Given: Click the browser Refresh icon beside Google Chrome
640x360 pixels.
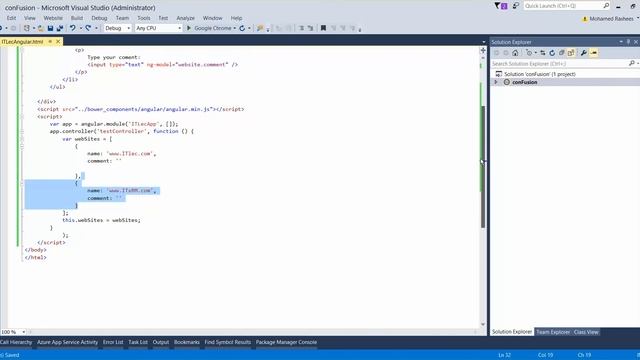Looking at the screenshot, I should click(x=242, y=28).
